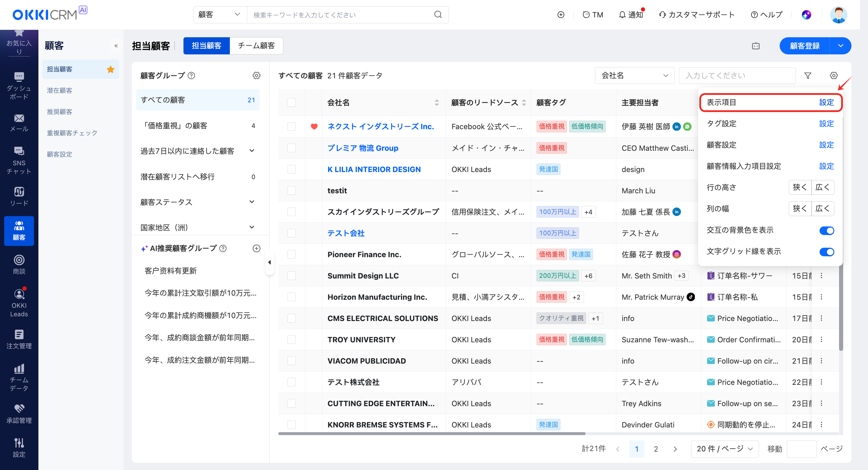The height and width of the screenshot is (470, 868).
Task: Open 通知 notifications bell
Action: pos(631,14)
